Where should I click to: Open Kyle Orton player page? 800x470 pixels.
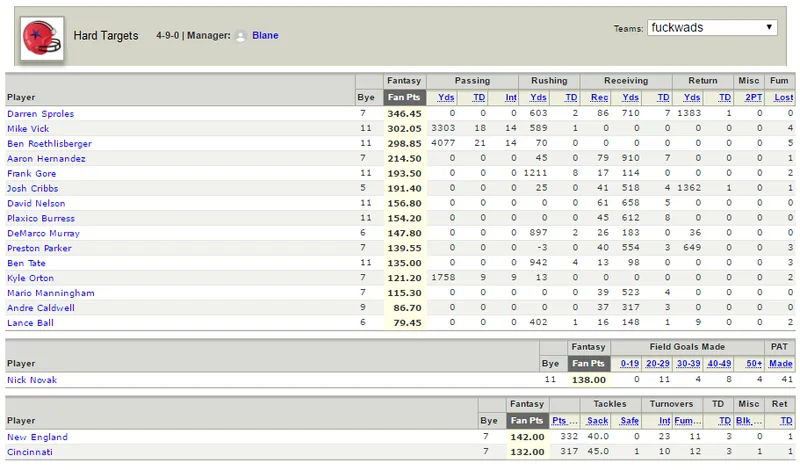(31, 278)
